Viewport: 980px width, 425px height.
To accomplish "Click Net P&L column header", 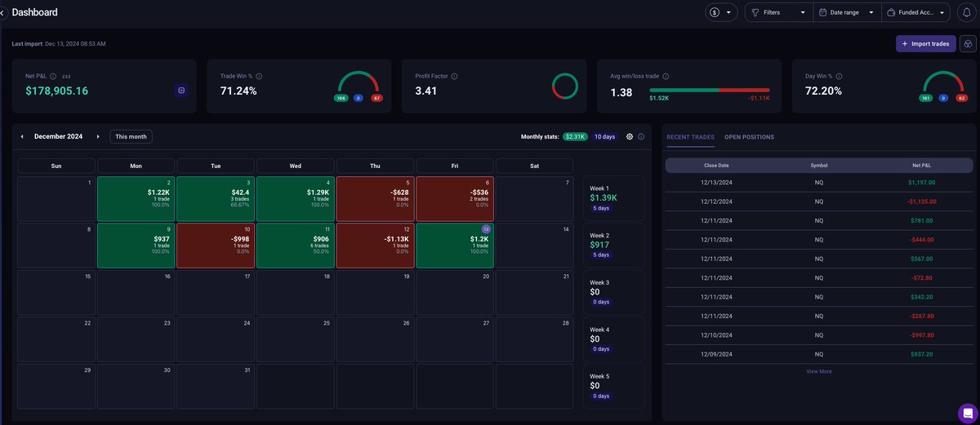I will pyautogui.click(x=921, y=165).
